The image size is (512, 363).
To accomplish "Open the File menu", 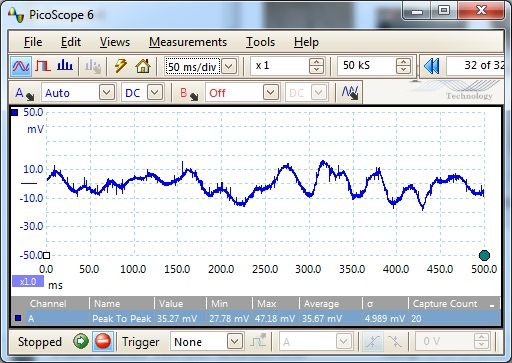I will 33,42.
